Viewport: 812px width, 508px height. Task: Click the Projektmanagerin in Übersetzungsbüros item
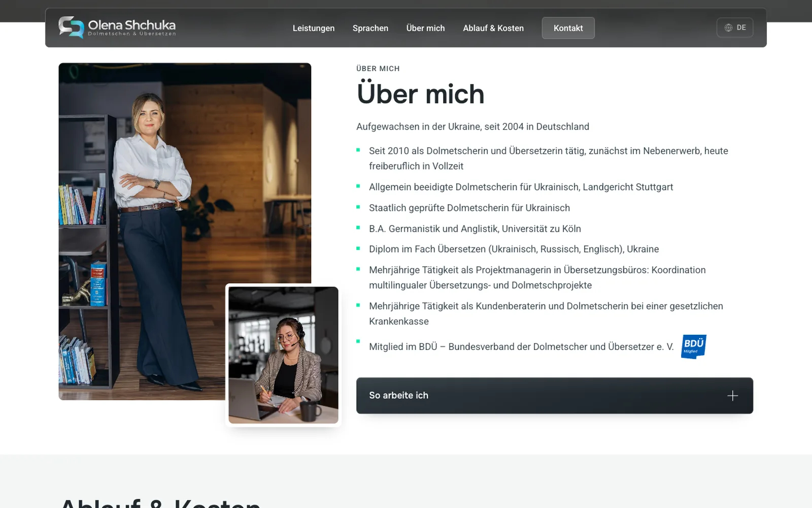[x=537, y=277]
